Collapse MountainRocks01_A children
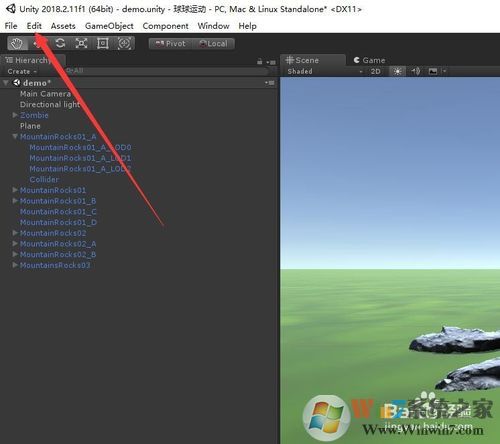The width and height of the screenshot is (500, 444). pos(15,136)
